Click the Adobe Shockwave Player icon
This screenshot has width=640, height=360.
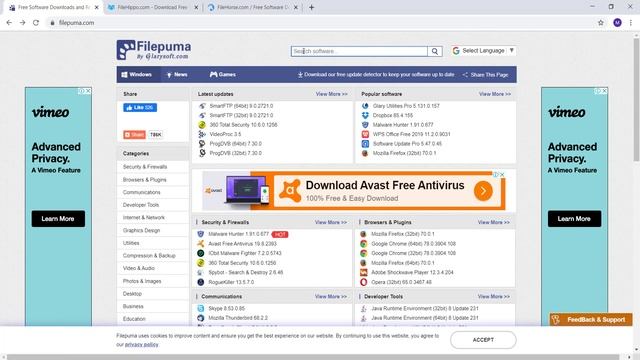coord(363,272)
